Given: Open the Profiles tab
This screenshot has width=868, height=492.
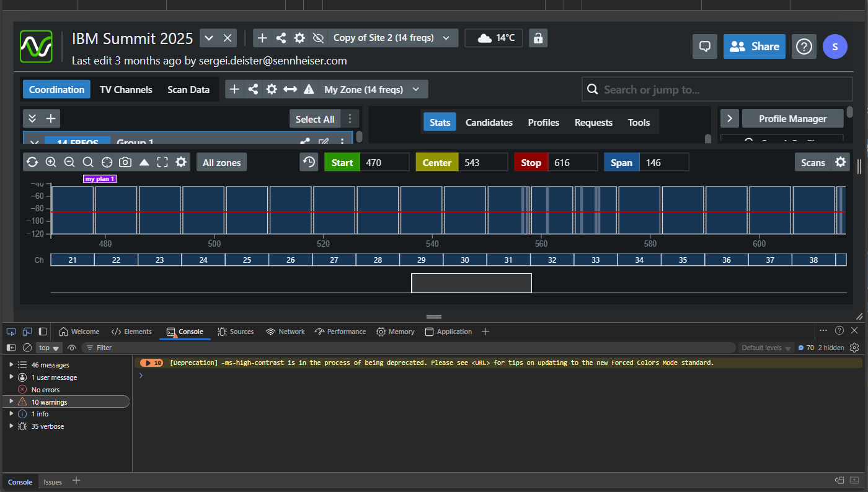Looking at the screenshot, I should pyautogui.click(x=544, y=122).
